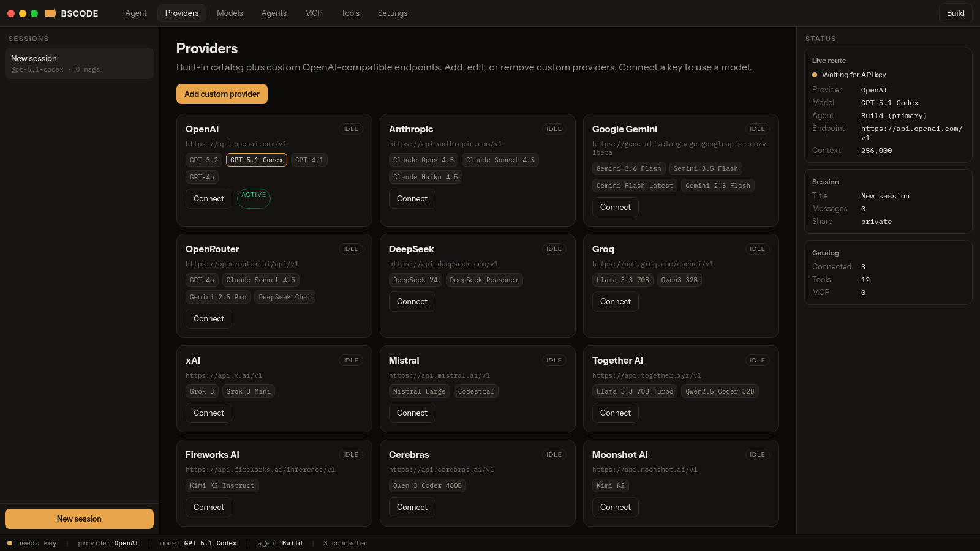Choose Claude Sonnet 4.5 in the OpenRouter card

(x=261, y=280)
